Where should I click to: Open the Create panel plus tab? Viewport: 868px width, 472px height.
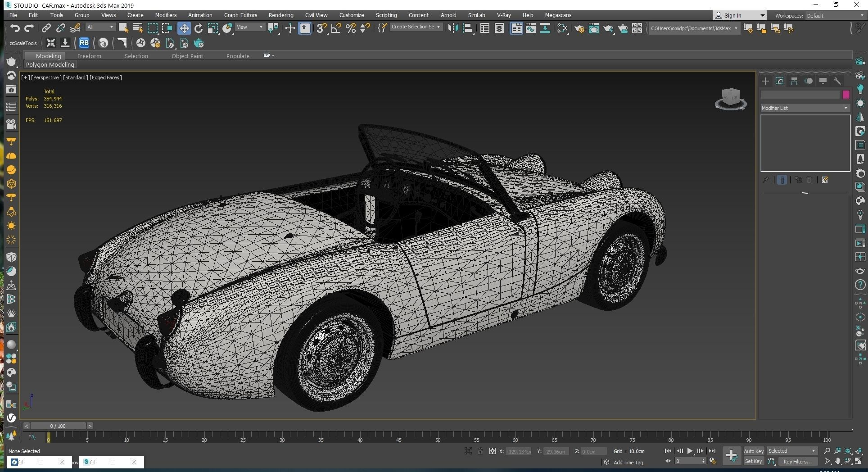[x=765, y=81]
